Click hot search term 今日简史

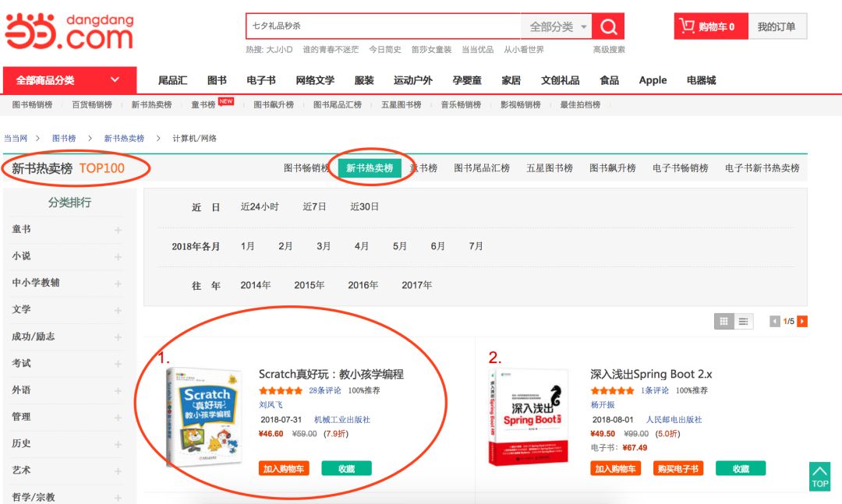[x=385, y=49]
